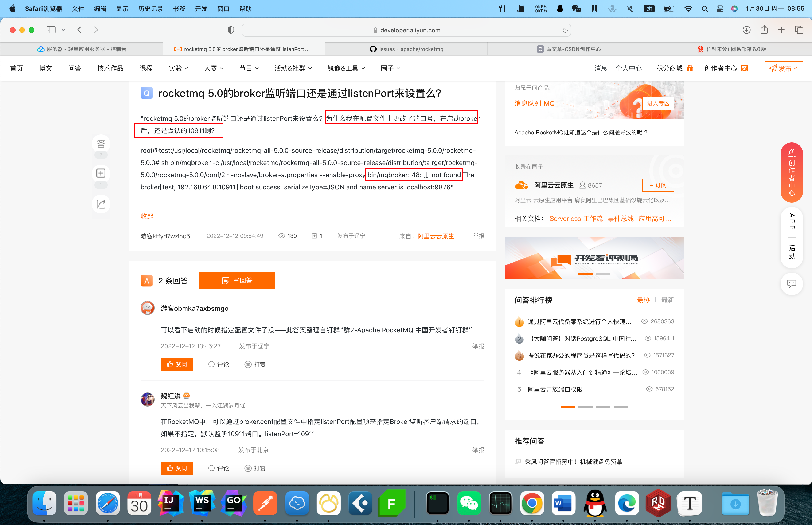Expand the 镜像&工具 navigation dropdown
Screen dimensions: 812x525
346,68
